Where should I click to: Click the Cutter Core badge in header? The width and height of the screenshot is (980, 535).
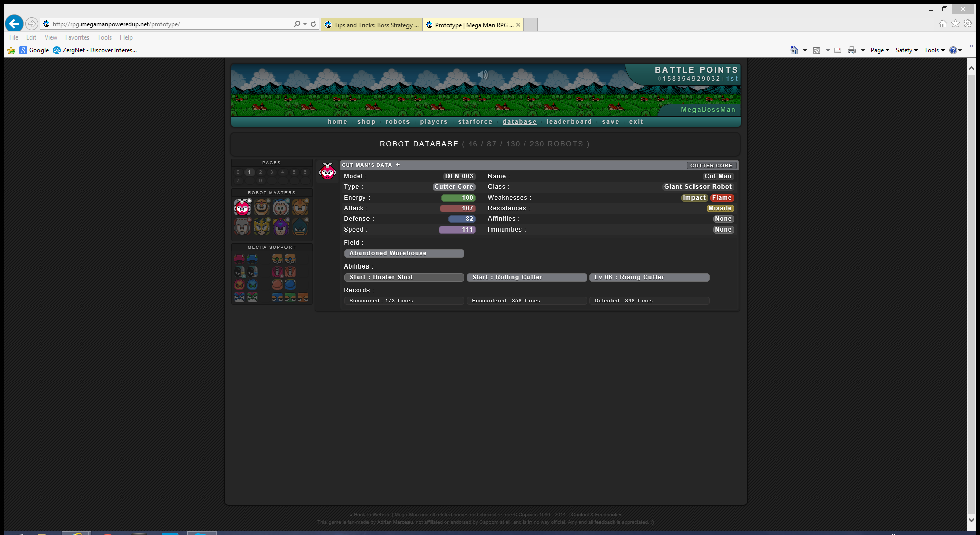click(x=711, y=165)
